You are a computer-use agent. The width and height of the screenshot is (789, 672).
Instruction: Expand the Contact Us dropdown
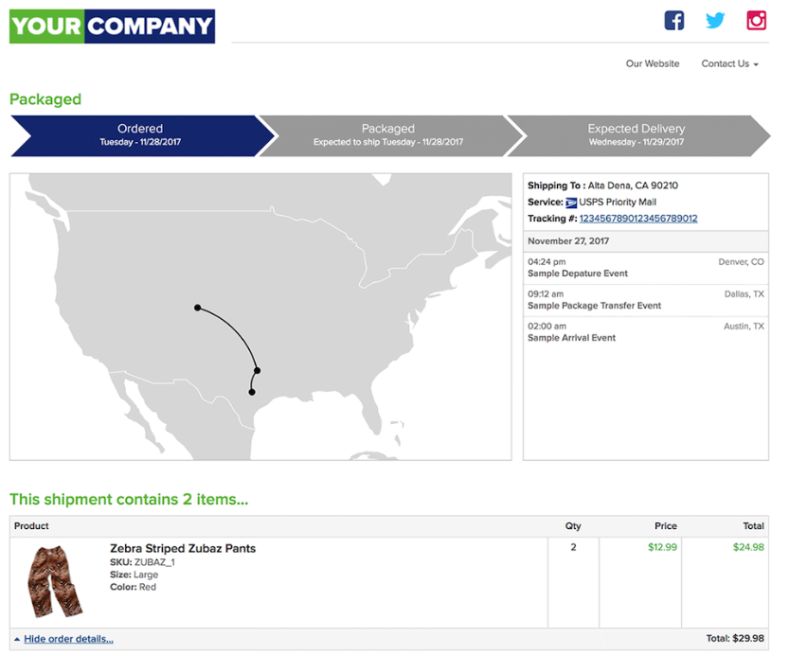click(x=729, y=64)
